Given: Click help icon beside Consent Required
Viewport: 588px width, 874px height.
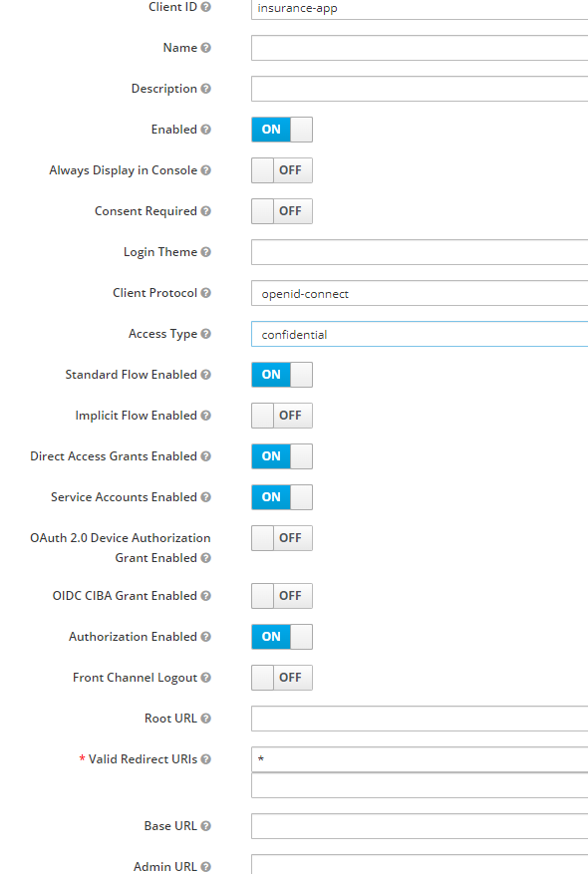Looking at the screenshot, I should click(x=205, y=211).
